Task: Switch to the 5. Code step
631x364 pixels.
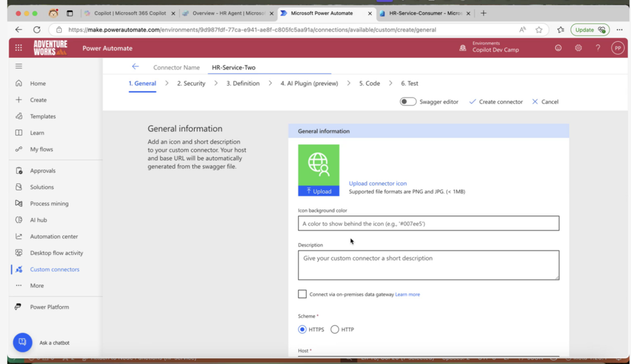Action: [370, 83]
